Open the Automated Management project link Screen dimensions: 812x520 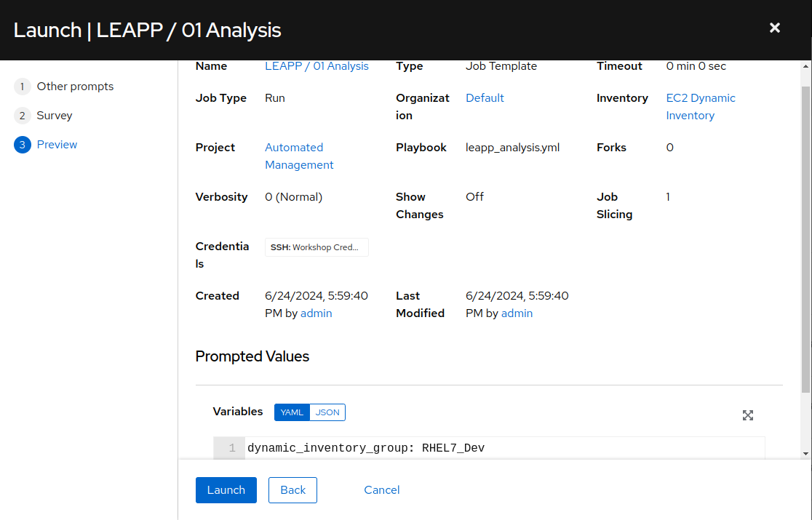(x=299, y=156)
